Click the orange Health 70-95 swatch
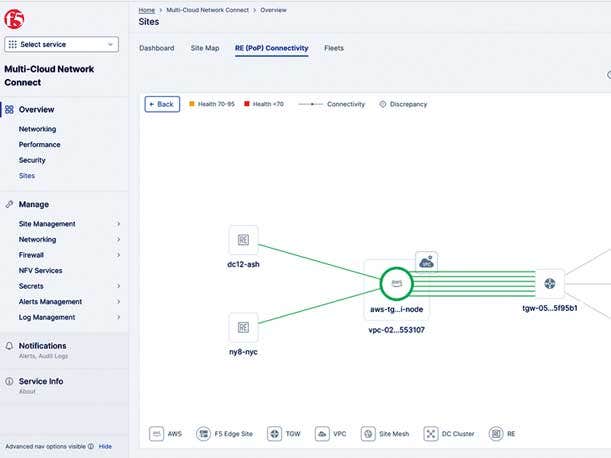Viewport: 611px width, 458px height. pos(191,104)
